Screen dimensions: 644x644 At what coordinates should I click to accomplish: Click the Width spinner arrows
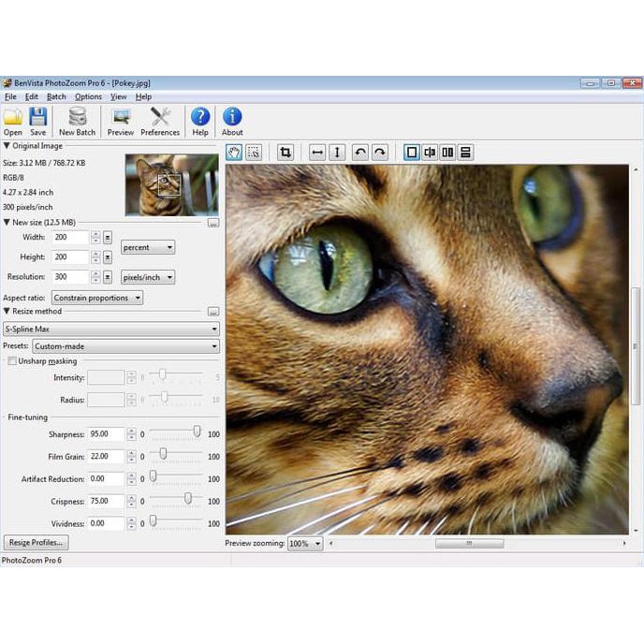pyautogui.click(x=95, y=238)
